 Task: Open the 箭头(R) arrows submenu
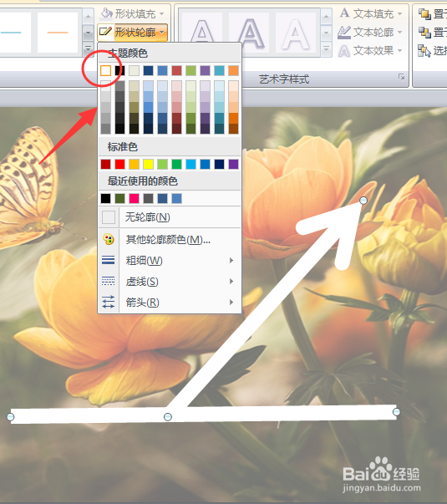click(170, 303)
